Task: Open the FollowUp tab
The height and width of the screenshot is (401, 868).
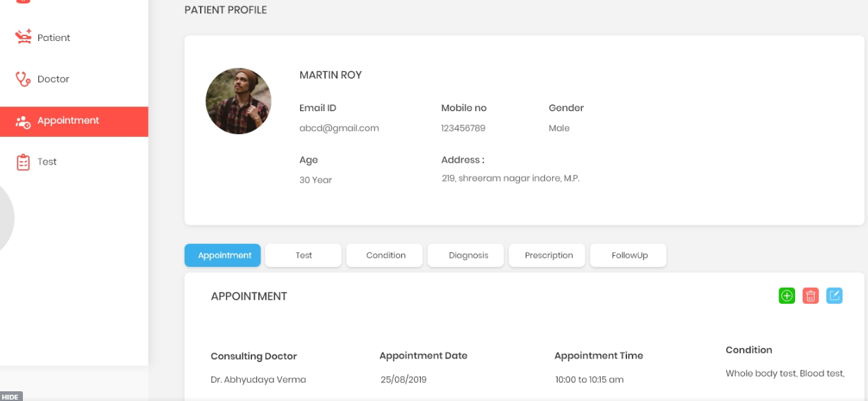Action: click(x=628, y=255)
